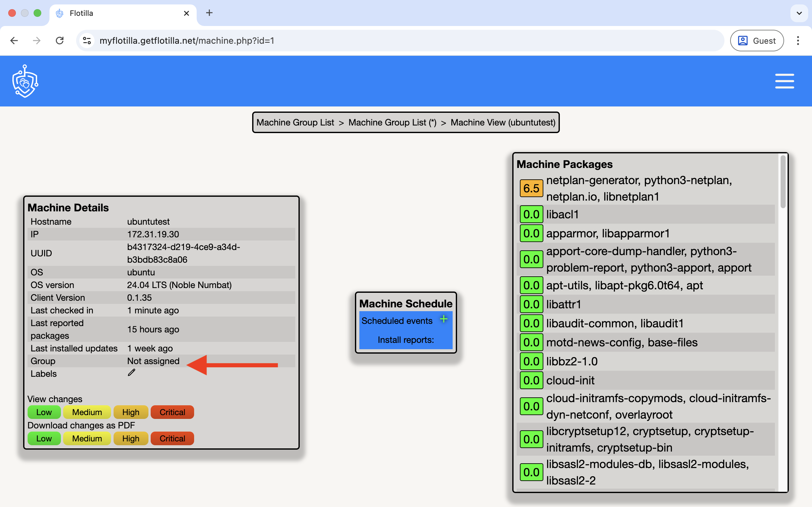Download Medium changes as PDF
The width and height of the screenshot is (812, 507).
[87, 438]
